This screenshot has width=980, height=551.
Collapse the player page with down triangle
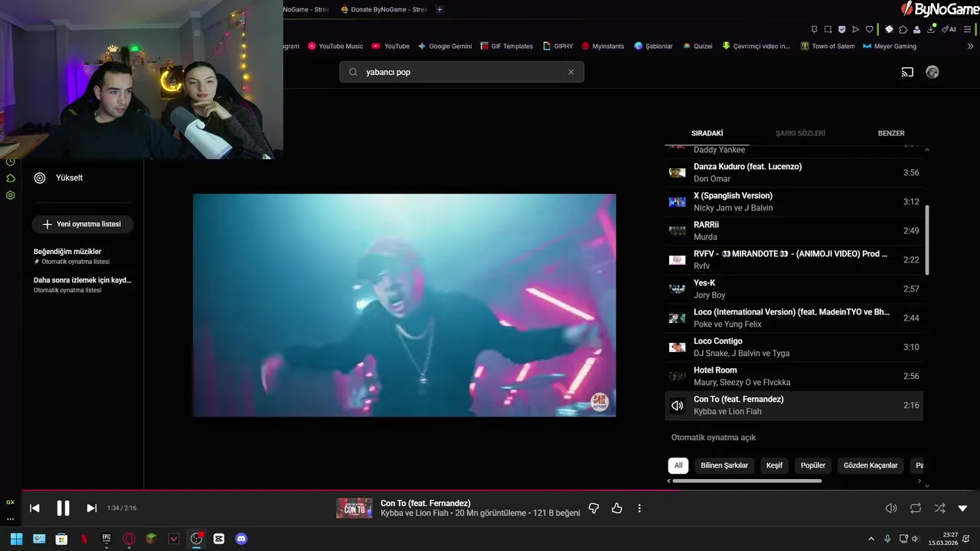pos(962,508)
